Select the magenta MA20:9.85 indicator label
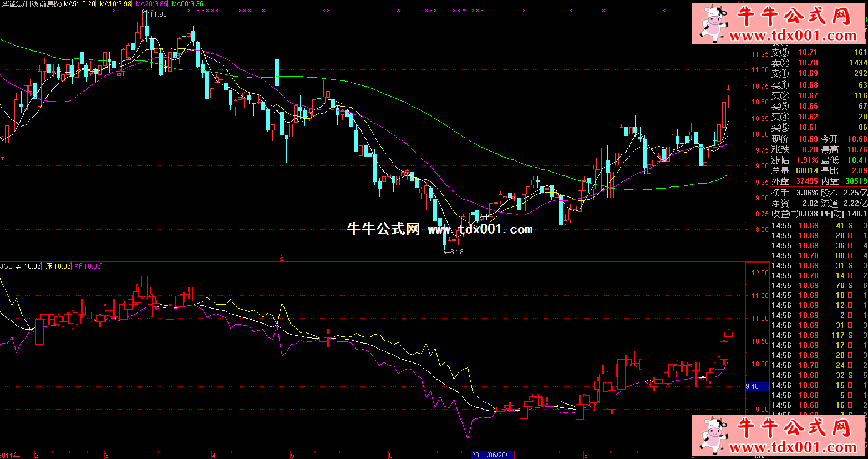Screen dimensions: 868x459 click(x=152, y=3)
